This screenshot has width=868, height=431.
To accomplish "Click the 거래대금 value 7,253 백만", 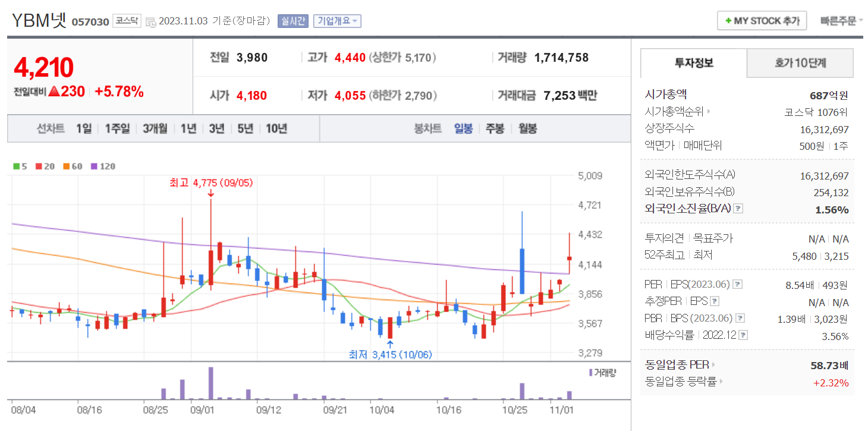I will pyautogui.click(x=570, y=95).
